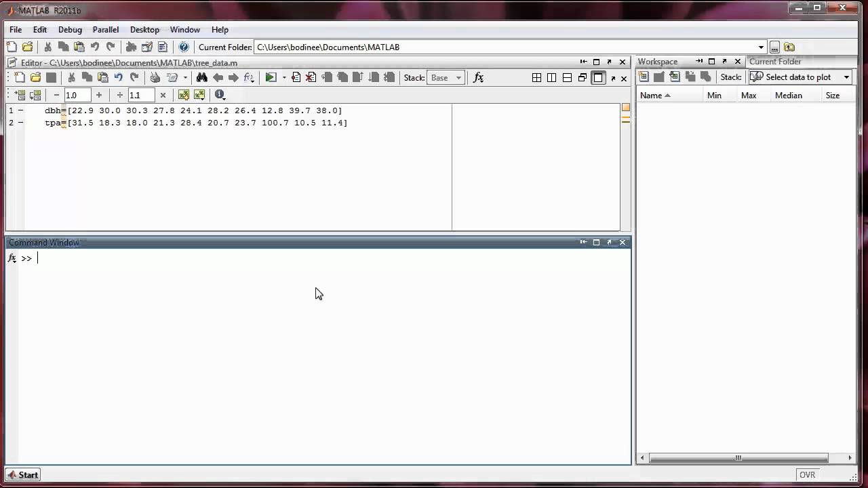Open the Desktop menu
Viewport: 868px width, 488px height.
pos(144,29)
